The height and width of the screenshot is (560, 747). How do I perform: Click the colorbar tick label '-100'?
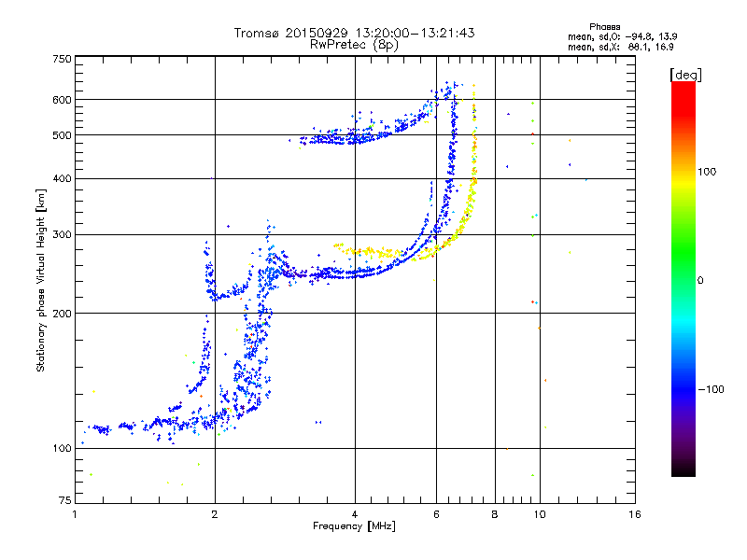pyautogui.click(x=712, y=389)
